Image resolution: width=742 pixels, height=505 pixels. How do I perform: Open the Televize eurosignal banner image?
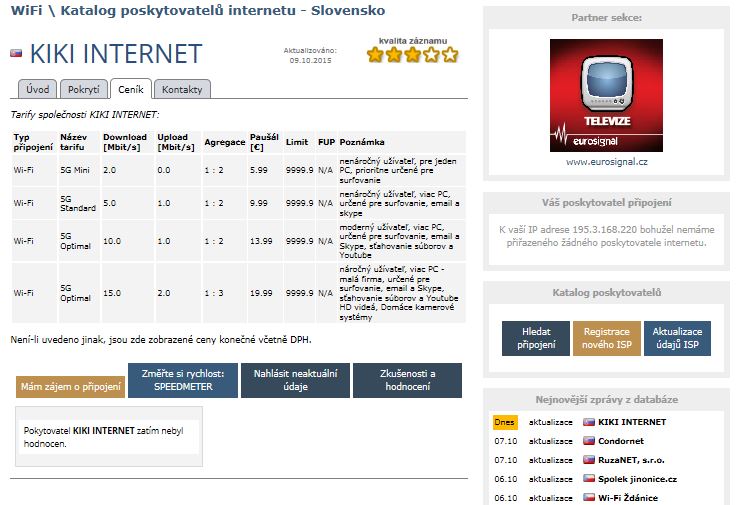[x=606, y=96]
